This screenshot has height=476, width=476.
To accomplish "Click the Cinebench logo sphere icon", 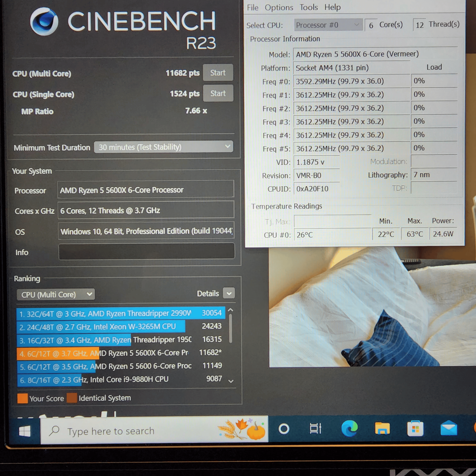I will 44,21.
